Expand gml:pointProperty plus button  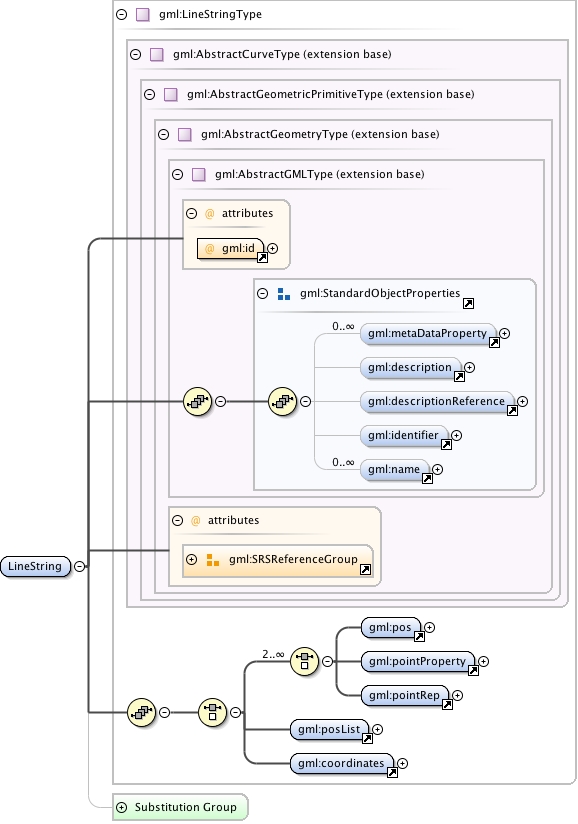coord(483,662)
